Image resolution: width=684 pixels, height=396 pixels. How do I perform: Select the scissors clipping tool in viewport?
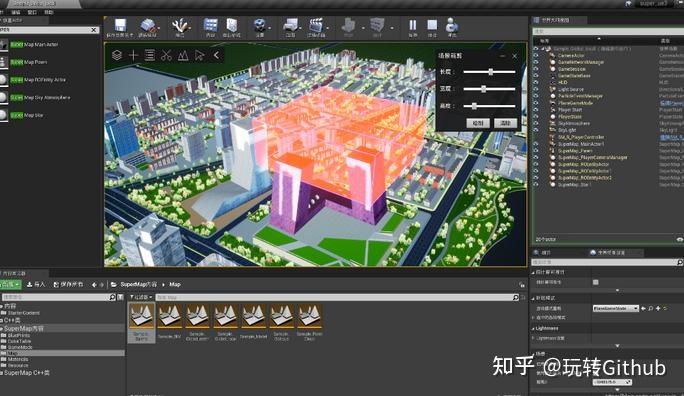pos(166,55)
